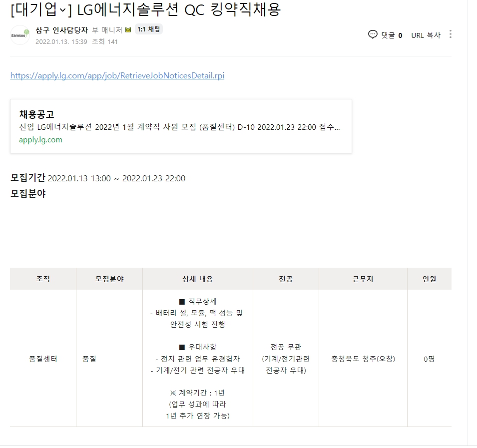This screenshot has width=477, height=448.
Task: Open the three-dot more options menu
Action: (x=450, y=34)
